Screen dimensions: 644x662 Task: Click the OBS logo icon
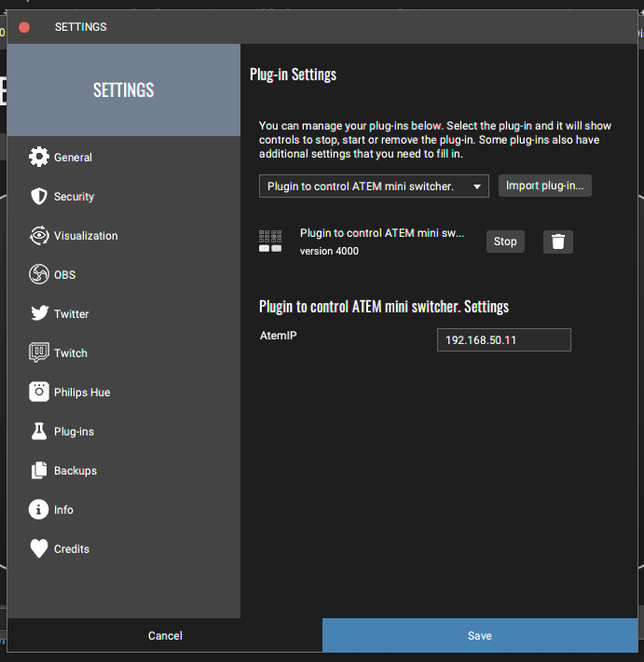click(x=39, y=274)
